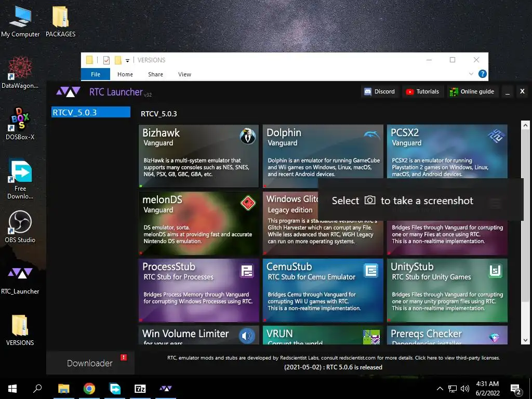Open Free Download Manager desktop shortcut
The image size is (532, 399).
point(20,179)
